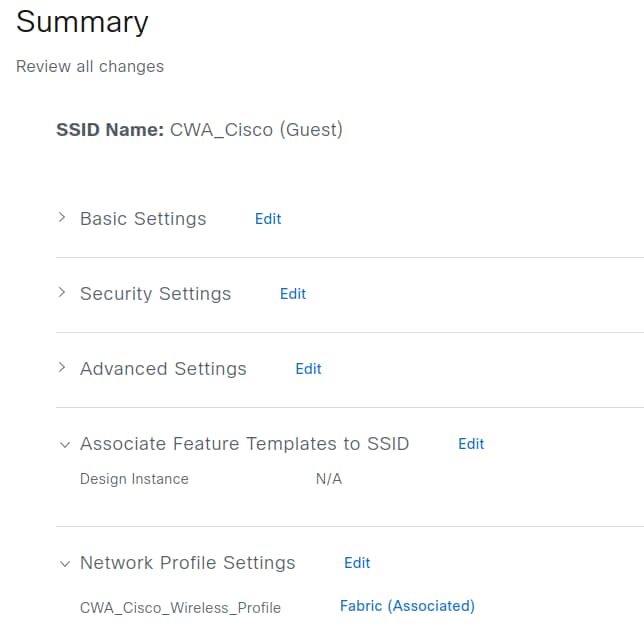The height and width of the screenshot is (640, 644).
Task: Click Associate Feature Templates to SSID title
Action: (x=244, y=444)
